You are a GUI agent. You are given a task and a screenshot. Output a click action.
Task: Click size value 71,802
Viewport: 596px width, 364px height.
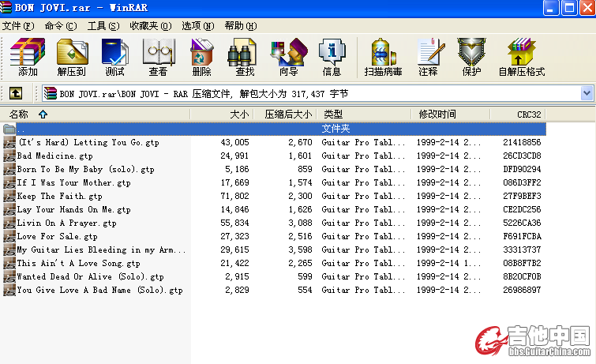tap(235, 197)
